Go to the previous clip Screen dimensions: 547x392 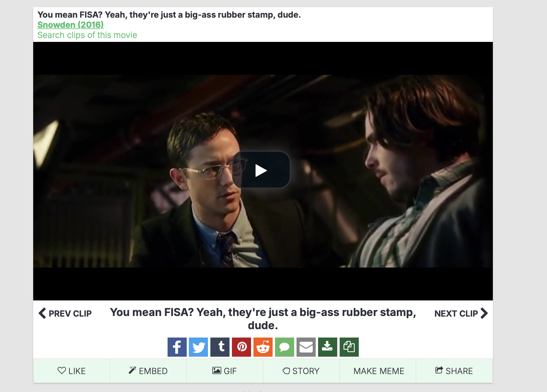click(x=65, y=313)
